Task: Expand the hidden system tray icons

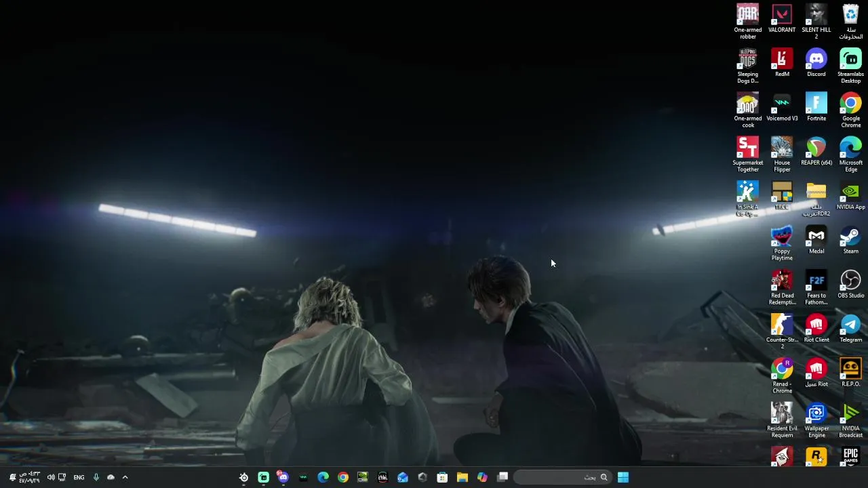Action: 125,477
